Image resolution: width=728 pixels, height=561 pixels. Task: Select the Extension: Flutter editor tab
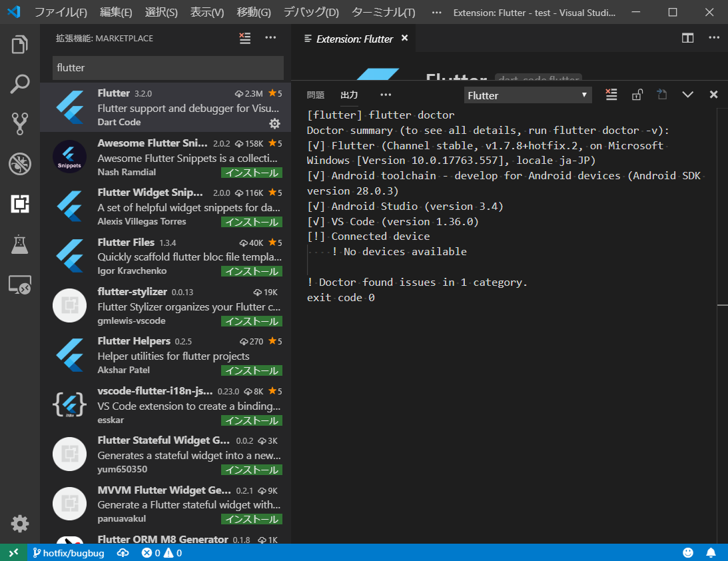[x=354, y=39]
